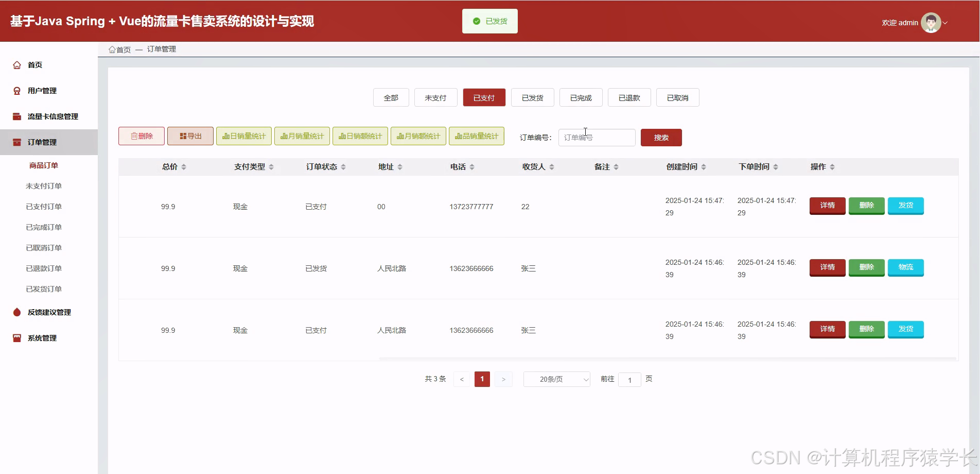Click the 订单编号 search input field
This screenshot has width=980, height=474.
(x=597, y=137)
